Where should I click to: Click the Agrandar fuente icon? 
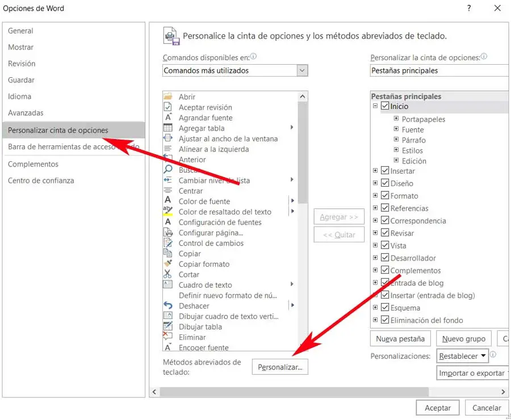(x=168, y=117)
